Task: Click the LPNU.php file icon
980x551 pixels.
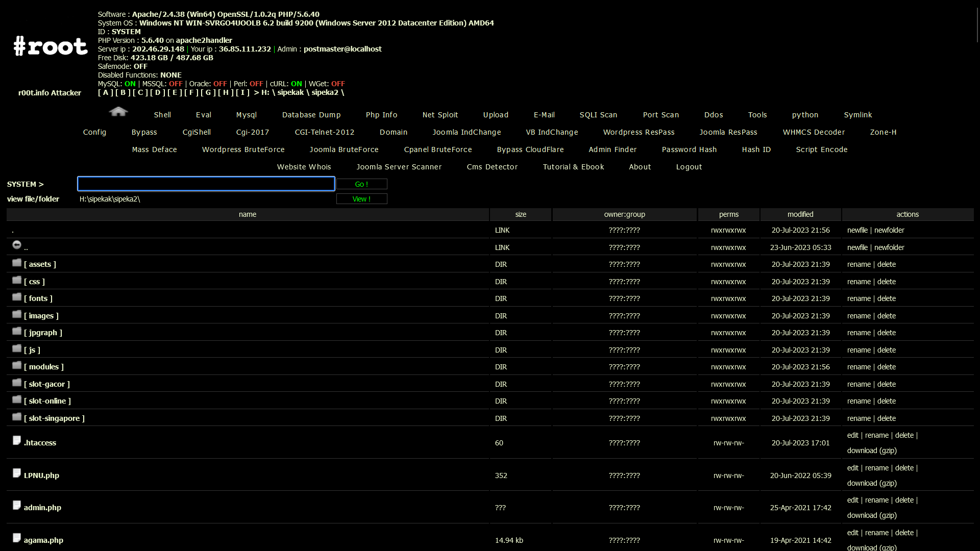Action: point(17,473)
